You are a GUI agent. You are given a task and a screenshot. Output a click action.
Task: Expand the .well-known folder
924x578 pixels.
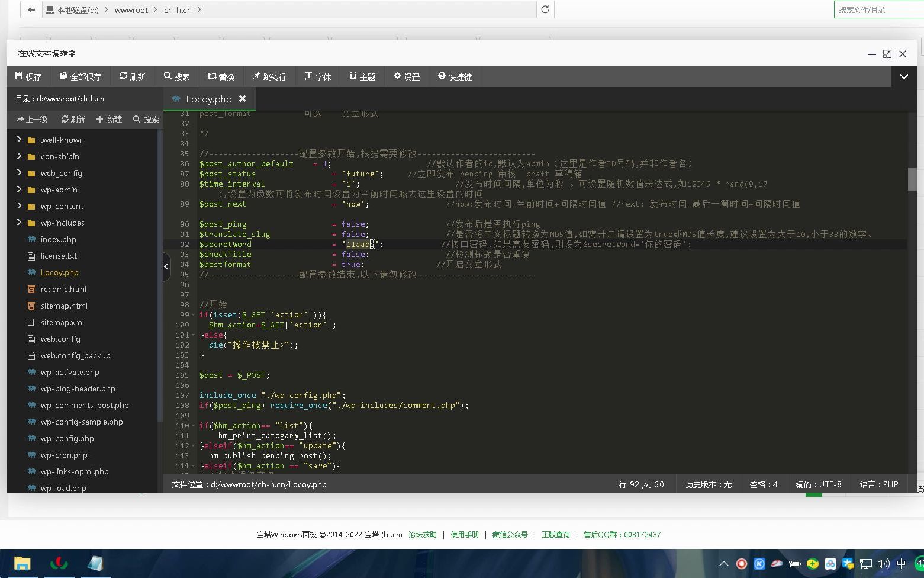tap(19, 140)
